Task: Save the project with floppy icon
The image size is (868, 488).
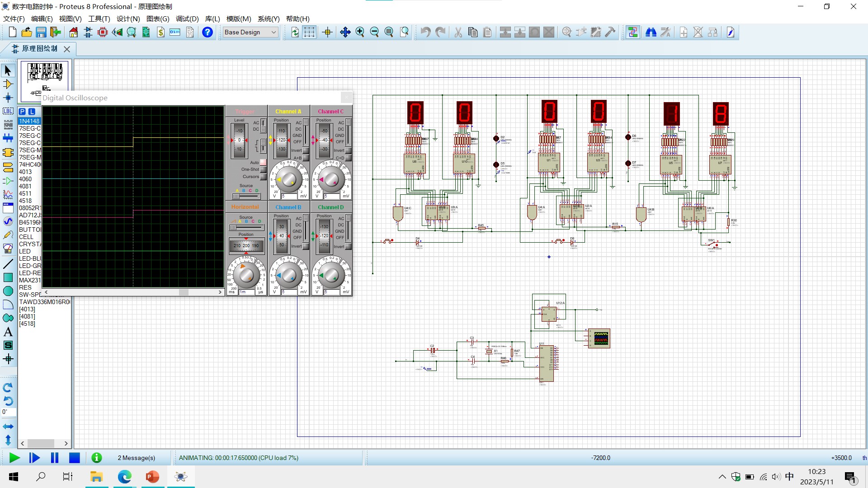Action: coord(41,32)
